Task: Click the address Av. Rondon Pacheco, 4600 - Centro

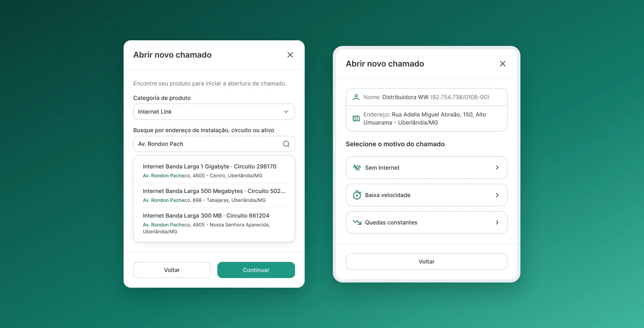Action: [202, 176]
